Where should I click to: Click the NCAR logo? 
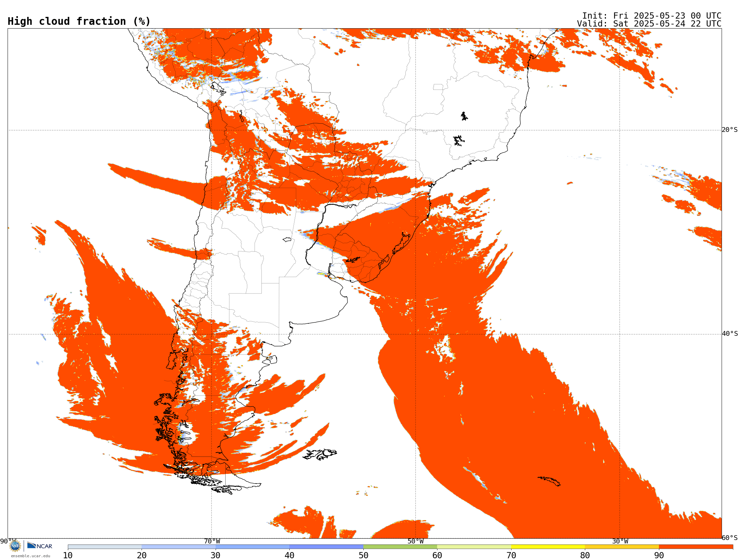pyautogui.click(x=40, y=546)
